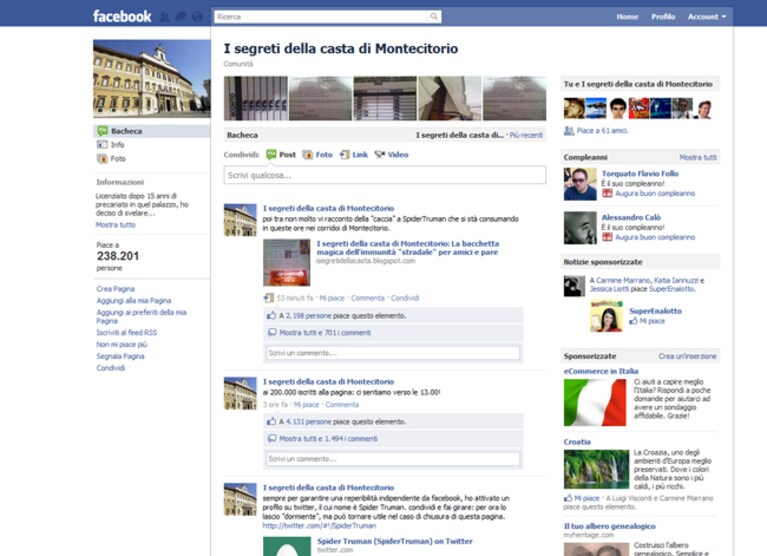Open Spider Truman on Twitter link title

395,541
